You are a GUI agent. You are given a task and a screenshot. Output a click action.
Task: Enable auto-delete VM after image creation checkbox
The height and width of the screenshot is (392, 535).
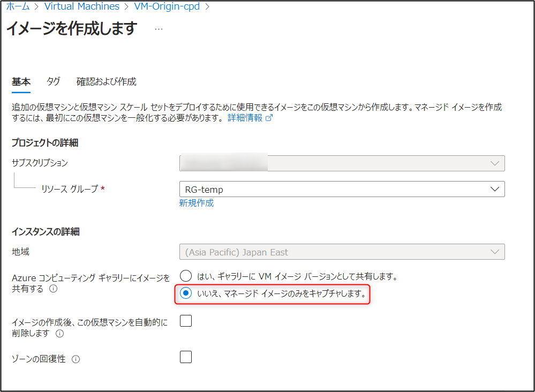(186, 321)
